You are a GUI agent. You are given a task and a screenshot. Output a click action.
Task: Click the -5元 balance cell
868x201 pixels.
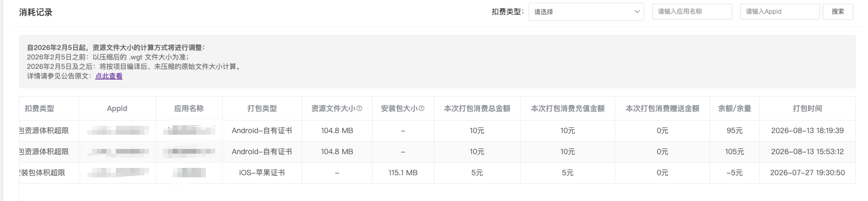pos(734,173)
